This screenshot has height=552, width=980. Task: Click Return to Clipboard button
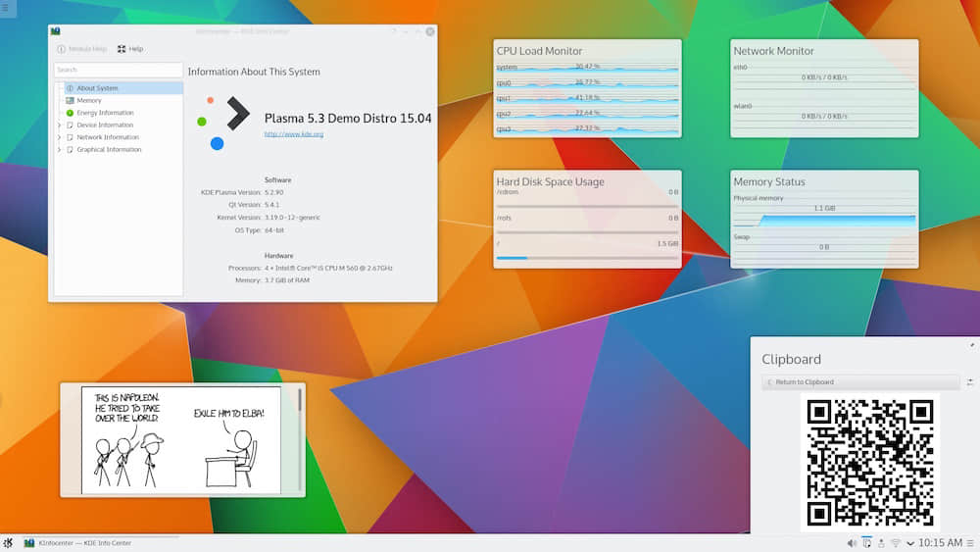[x=804, y=382]
